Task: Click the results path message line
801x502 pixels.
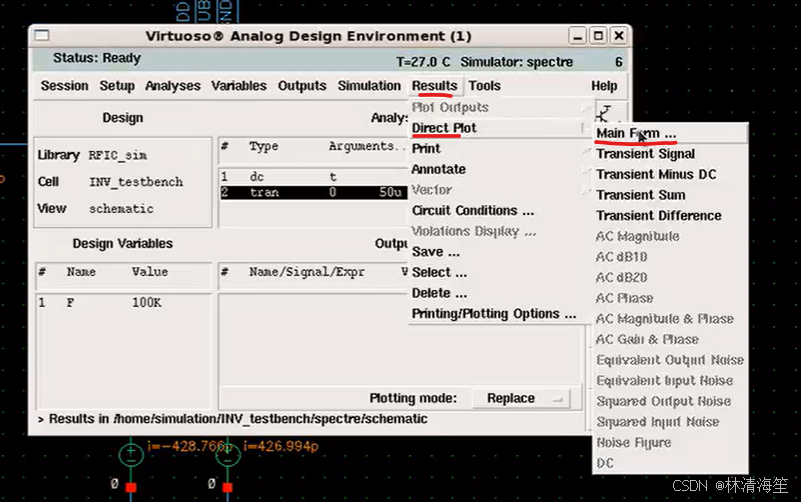Action: pos(233,419)
